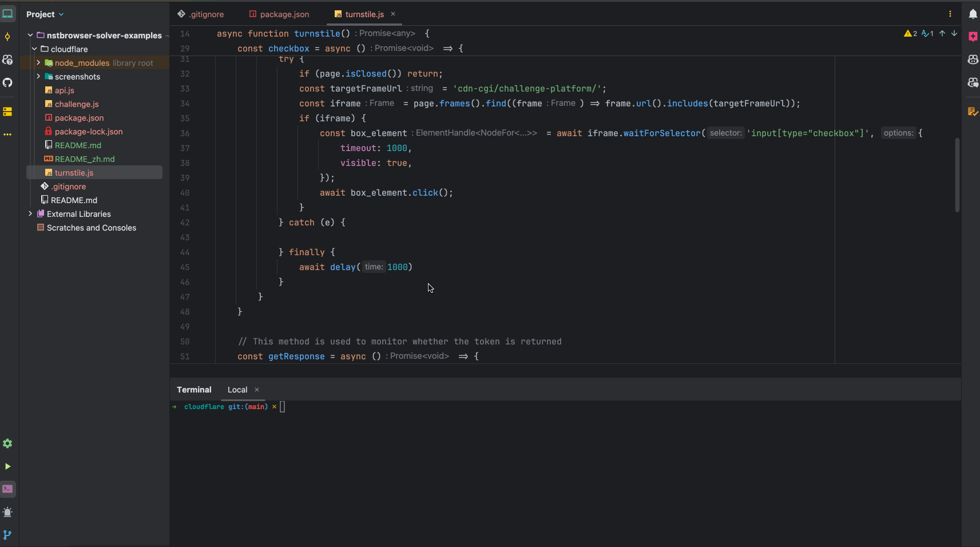Screen dimensions: 980x547
Task: Open the Commit tool window icon
Action: click(x=7, y=37)
